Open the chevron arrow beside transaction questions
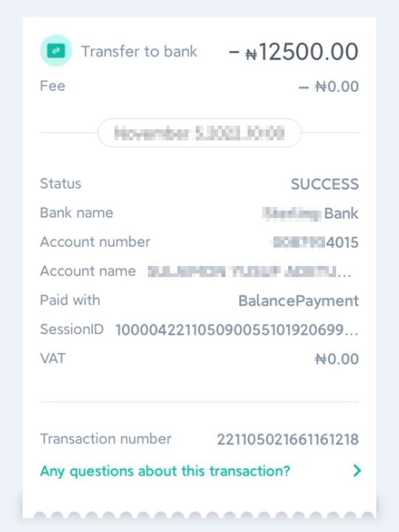This screenshot has height=532, width=399. click(x=357, y=471)
